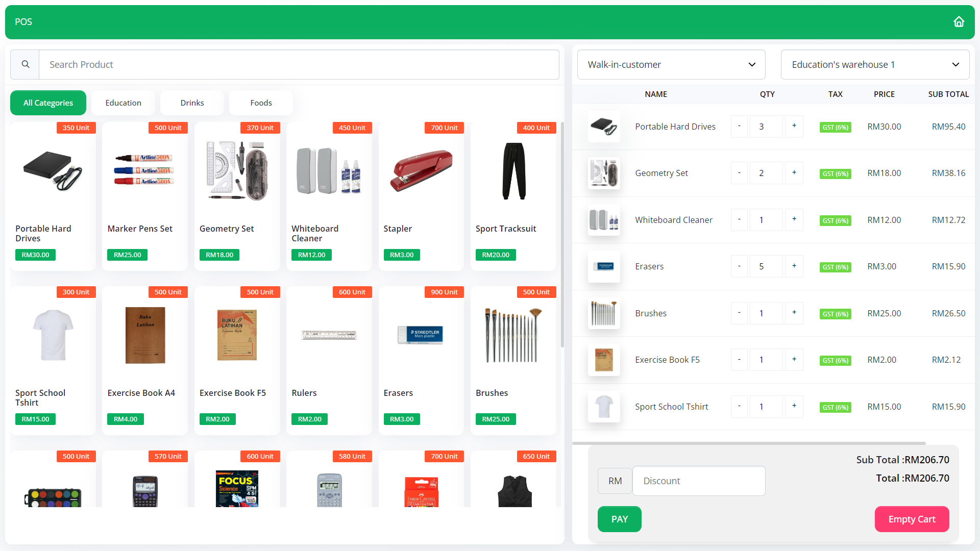Increase Sport School Tshirt cart quantity

pyautogui.click(x=794, y=407)
